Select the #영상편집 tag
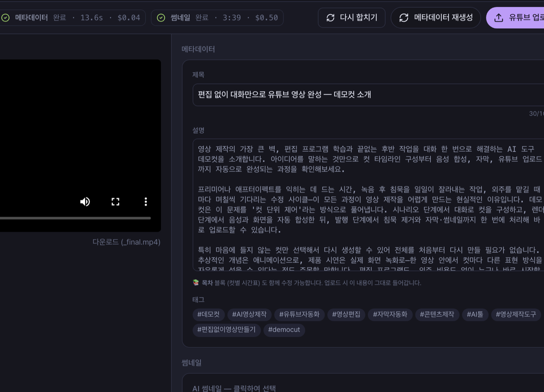Image resolution: width=544 pixels, height=392 pixels. click(346, 314)
